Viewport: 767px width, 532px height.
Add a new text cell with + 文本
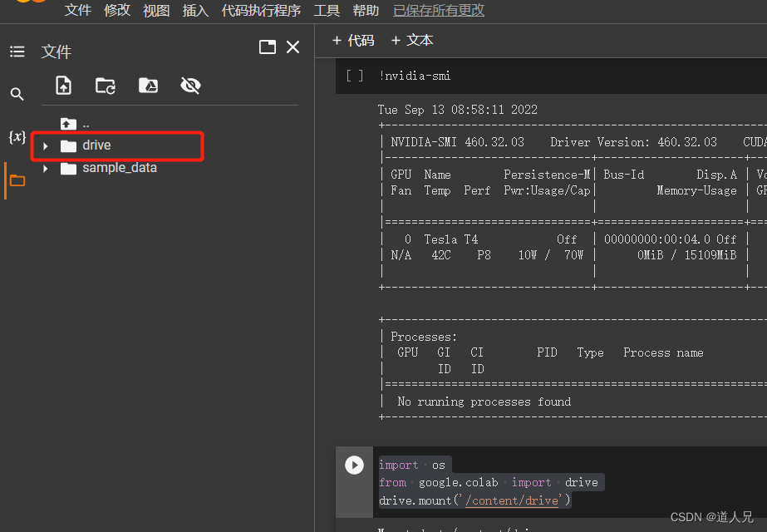[x=412, y=41]
